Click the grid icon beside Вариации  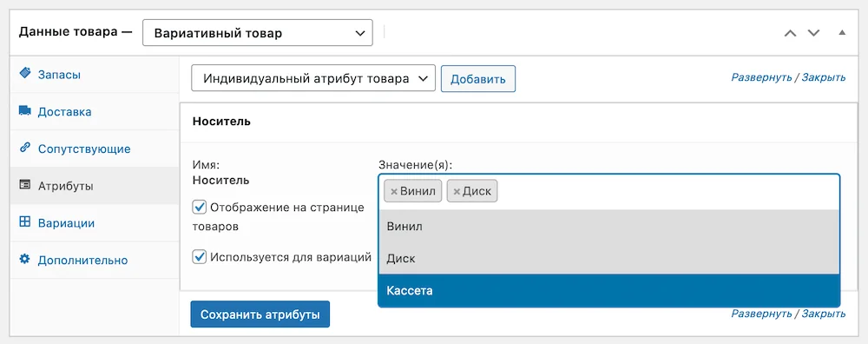[x=25, y=222]
